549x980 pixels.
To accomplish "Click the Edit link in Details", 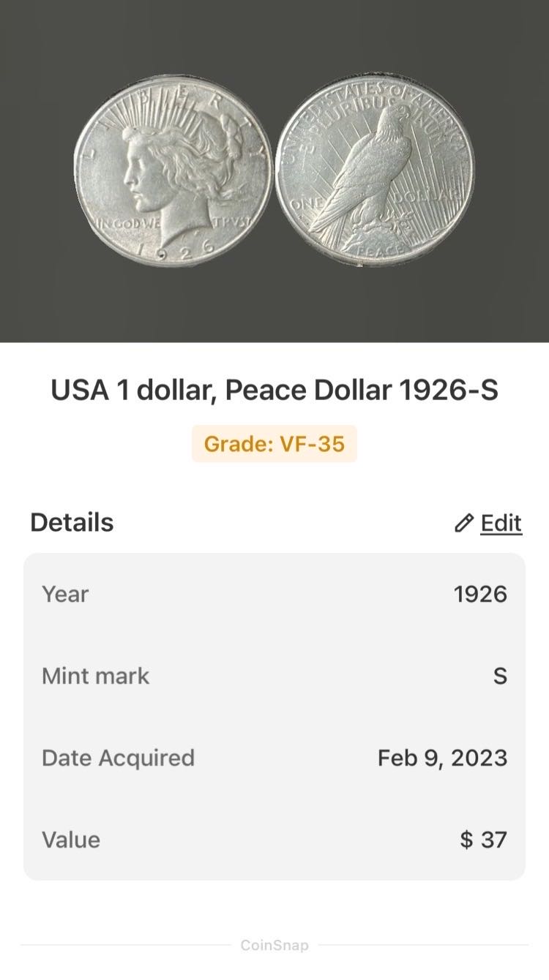I will (x=501, y=523).
